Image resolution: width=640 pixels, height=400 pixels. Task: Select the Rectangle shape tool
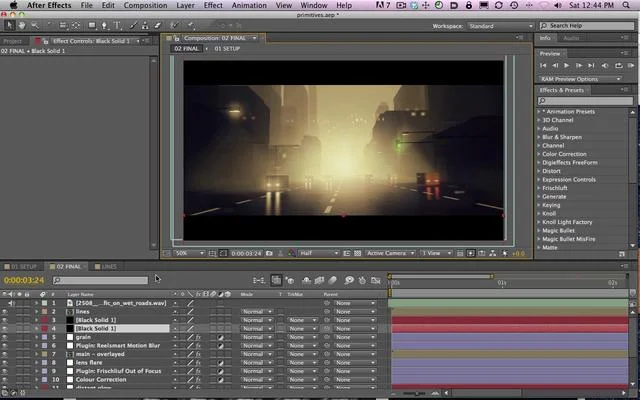point(92,25)
